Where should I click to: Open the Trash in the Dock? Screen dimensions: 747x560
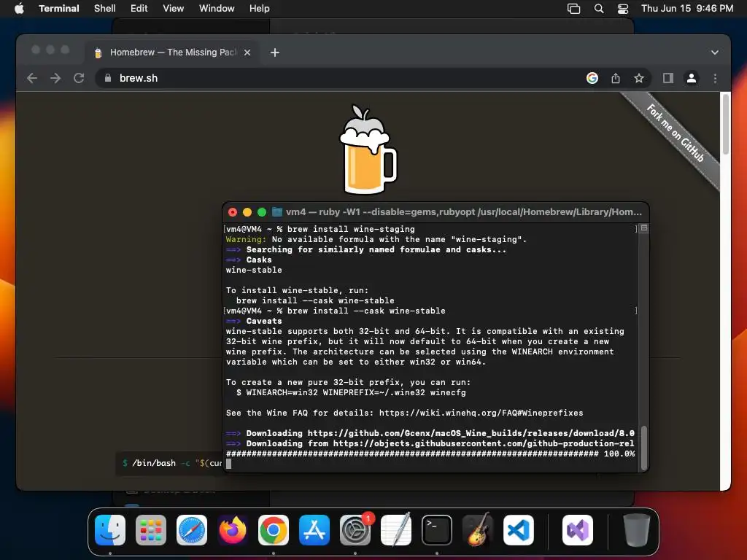636,530
